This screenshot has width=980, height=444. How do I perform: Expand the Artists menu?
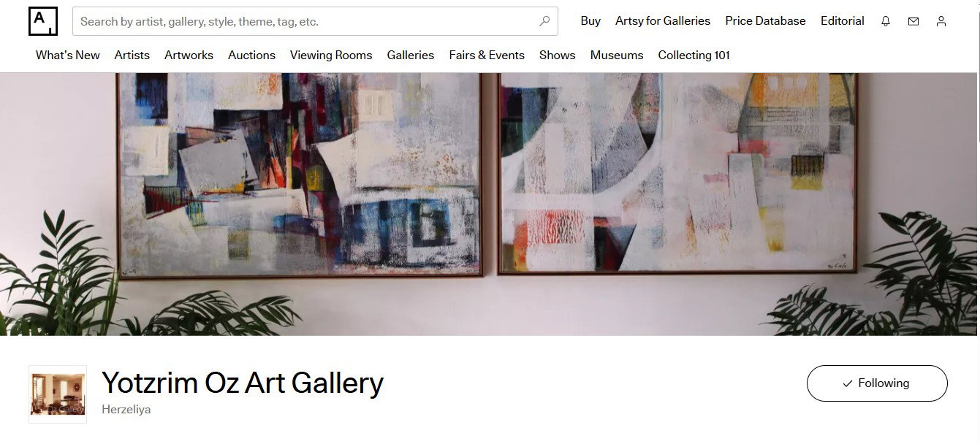click(132, 55)
